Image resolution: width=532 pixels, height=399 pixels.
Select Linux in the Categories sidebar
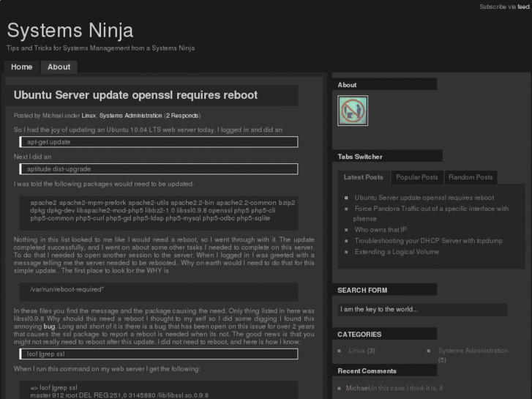pos(356,351)
